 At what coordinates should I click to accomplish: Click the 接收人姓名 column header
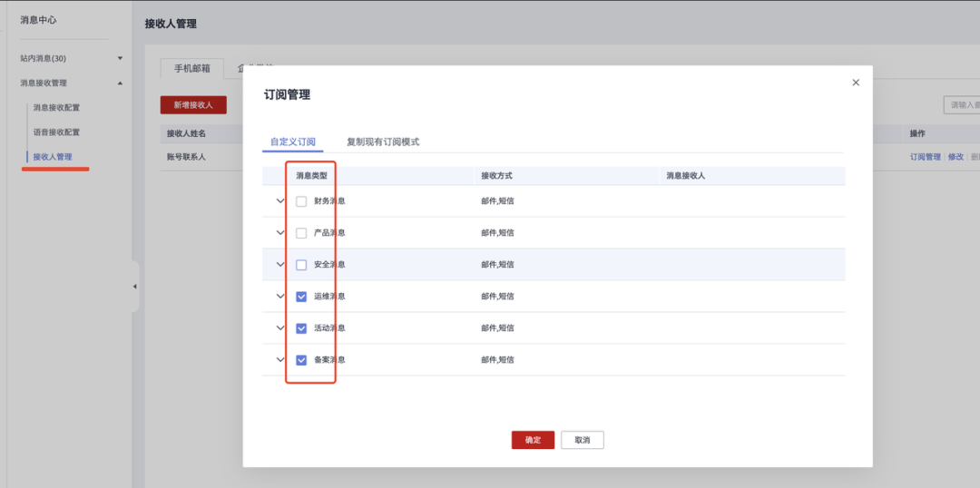pyautogui.click(x=186, y=133)
